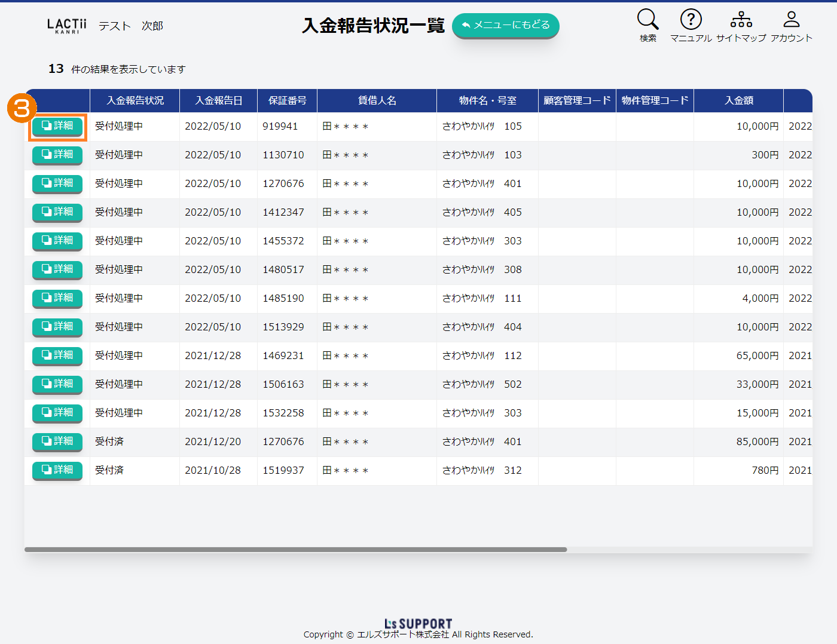View 詳細 for guarantee number 1469231

(x=57, y=355)
